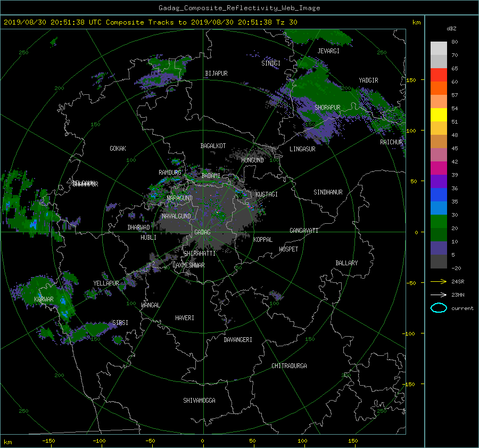Click the red 60-65 dBZ color swatch
The image size is (479, 448).
(439, 75)
